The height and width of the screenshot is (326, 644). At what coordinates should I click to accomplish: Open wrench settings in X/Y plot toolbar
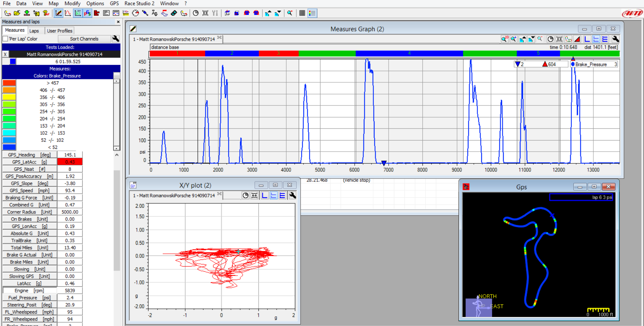pos(292,196)
